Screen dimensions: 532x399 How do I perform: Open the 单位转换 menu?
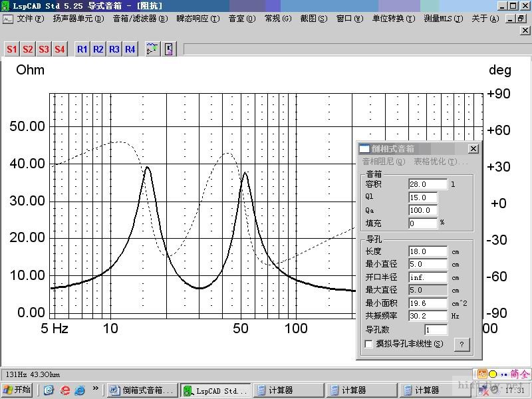pos(394,19)
